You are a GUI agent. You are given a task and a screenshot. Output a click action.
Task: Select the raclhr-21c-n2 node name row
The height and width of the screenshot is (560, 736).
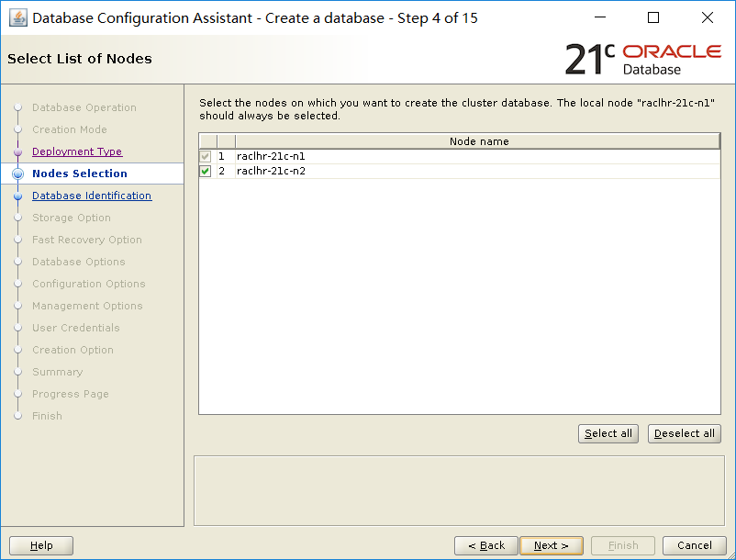477,171
